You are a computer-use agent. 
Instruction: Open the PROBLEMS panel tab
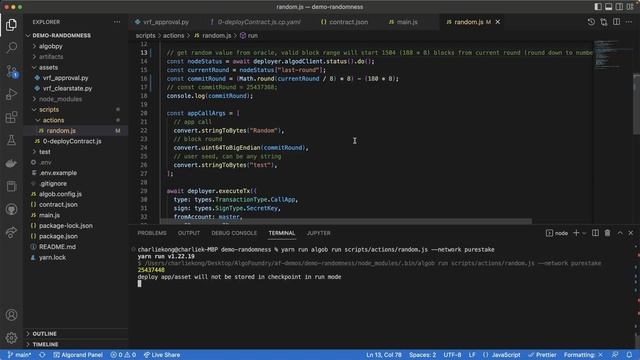pyautogui.click(x=152, y=233)
